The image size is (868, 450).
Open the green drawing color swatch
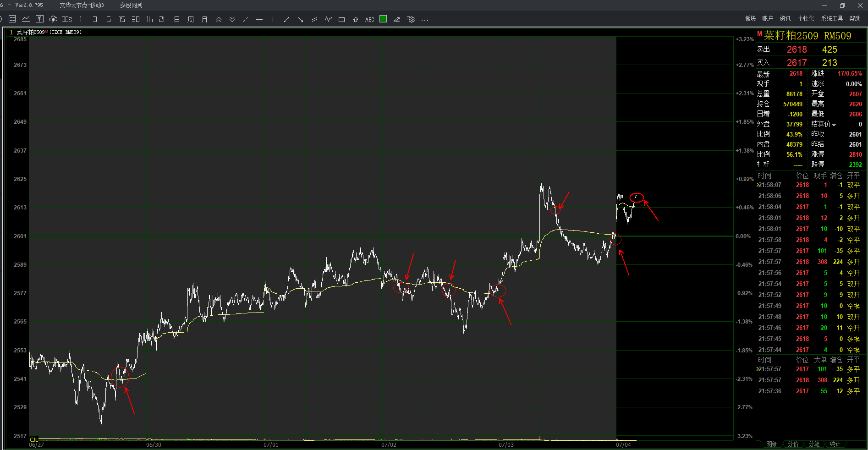pos(383,19)
